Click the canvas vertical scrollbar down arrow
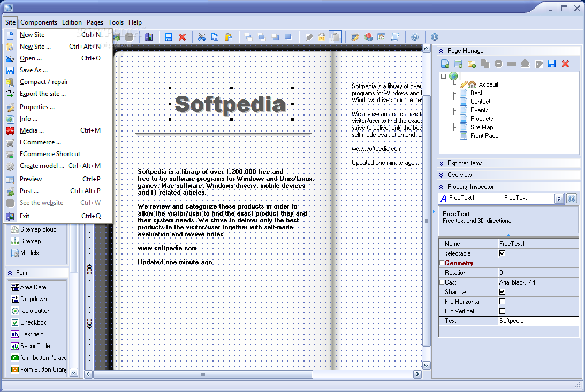Screen dimensions: 585x392 [426, 366]
